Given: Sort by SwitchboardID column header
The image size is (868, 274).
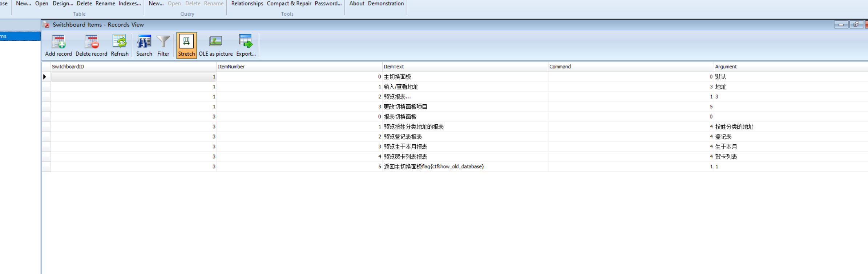Looking at the screenshot, I should coord(133,67).
